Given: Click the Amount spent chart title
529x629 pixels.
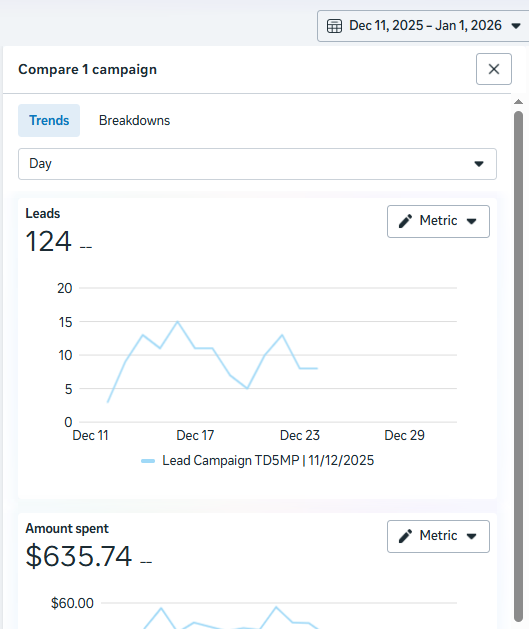Looking at the screenshot, I should click(x=67, y=528).
